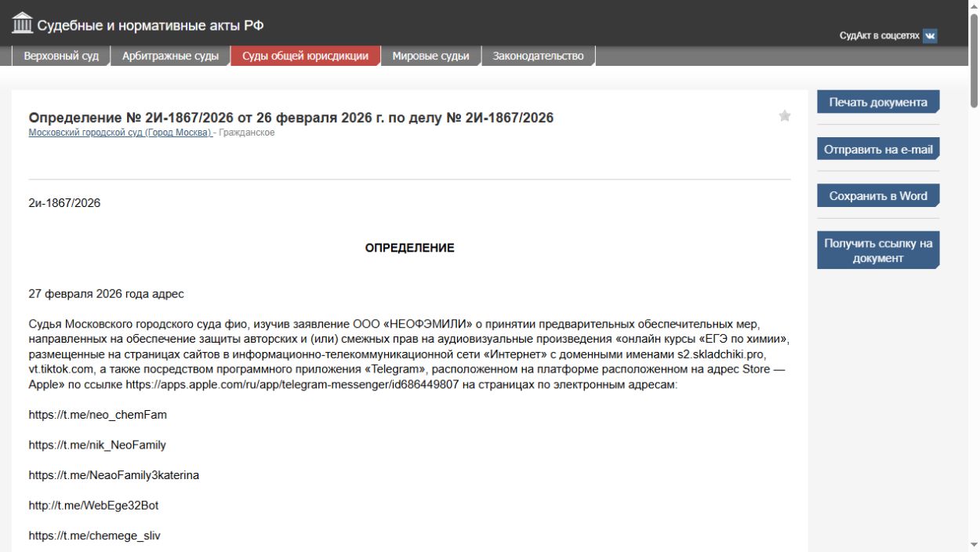Image resolution: width=980 pixels, height=552 pixels.
Task: Click the Гражданское category label
Action: click(x=246, y=133)
